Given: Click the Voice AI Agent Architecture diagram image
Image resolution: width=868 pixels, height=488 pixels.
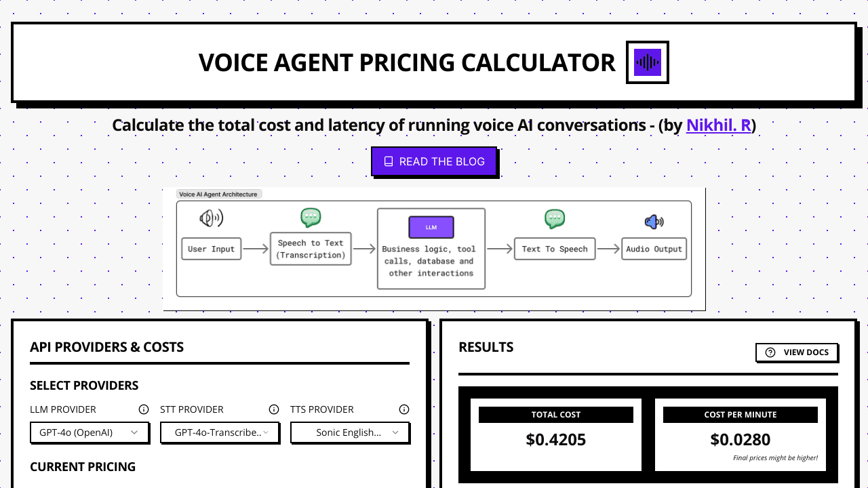Looking at the screenshot, I should 434,249.
